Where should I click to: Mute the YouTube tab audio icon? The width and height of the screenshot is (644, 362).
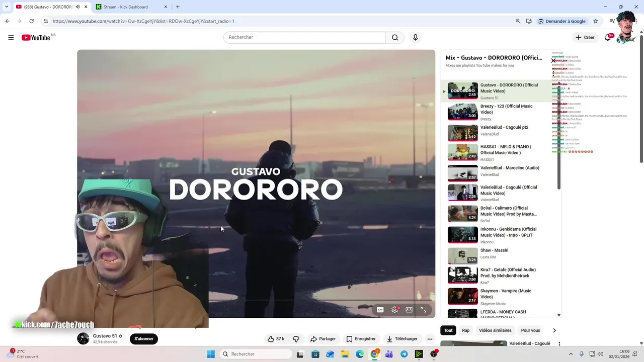[x=77, y=7]
